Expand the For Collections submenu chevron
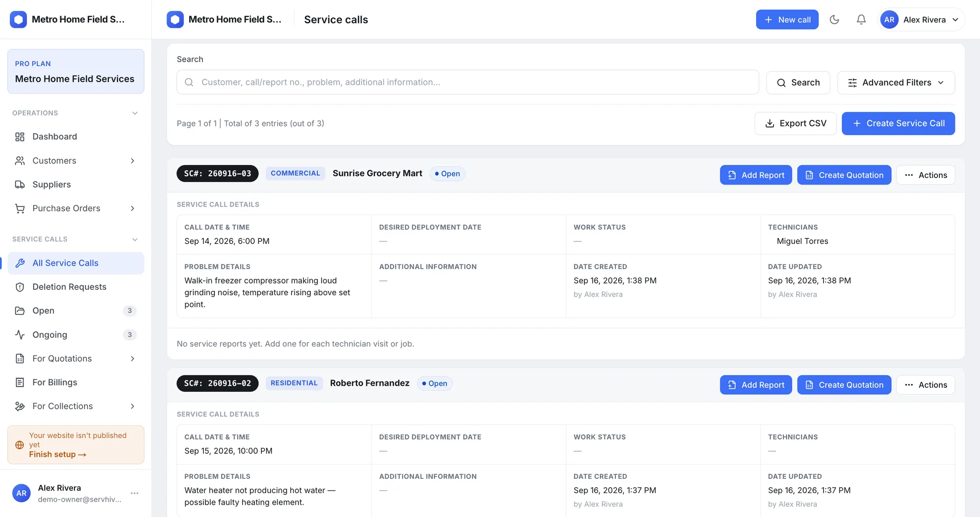 (x=132, y=406)
